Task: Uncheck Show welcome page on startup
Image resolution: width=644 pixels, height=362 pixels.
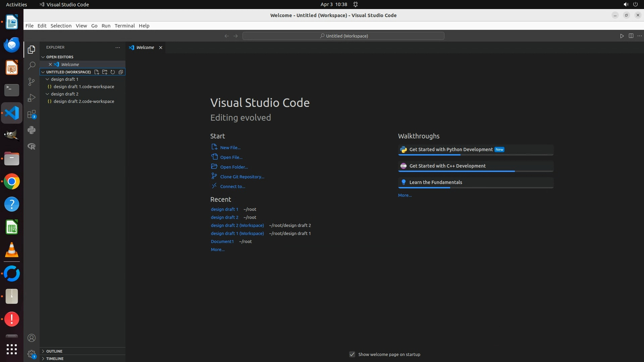Action: point(352,354)
